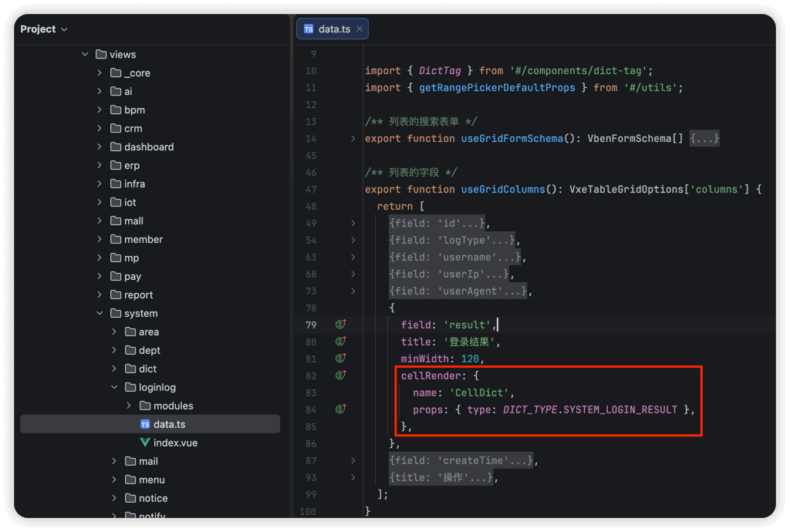Click gutter change marker on line 81
790x532 pixels.
point(340,359)
